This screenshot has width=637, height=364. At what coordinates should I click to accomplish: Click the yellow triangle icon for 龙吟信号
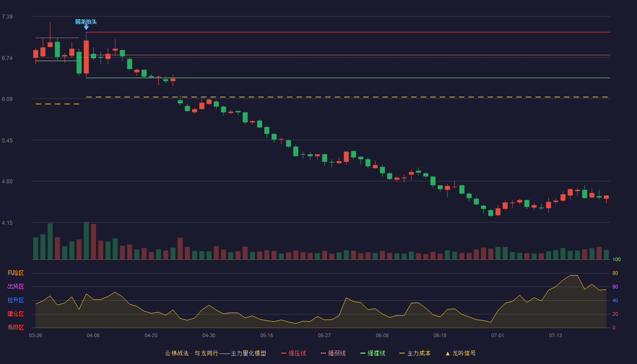(447, 353)
